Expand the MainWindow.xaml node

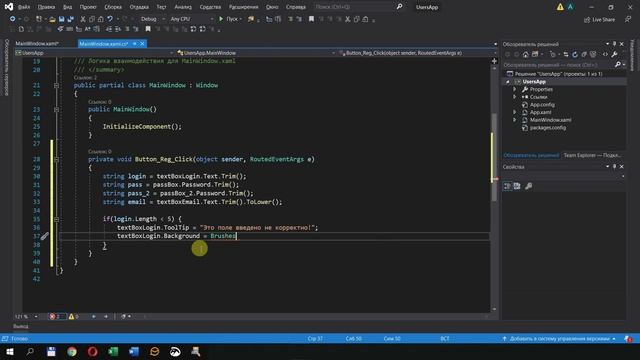[x=515, y=120]
